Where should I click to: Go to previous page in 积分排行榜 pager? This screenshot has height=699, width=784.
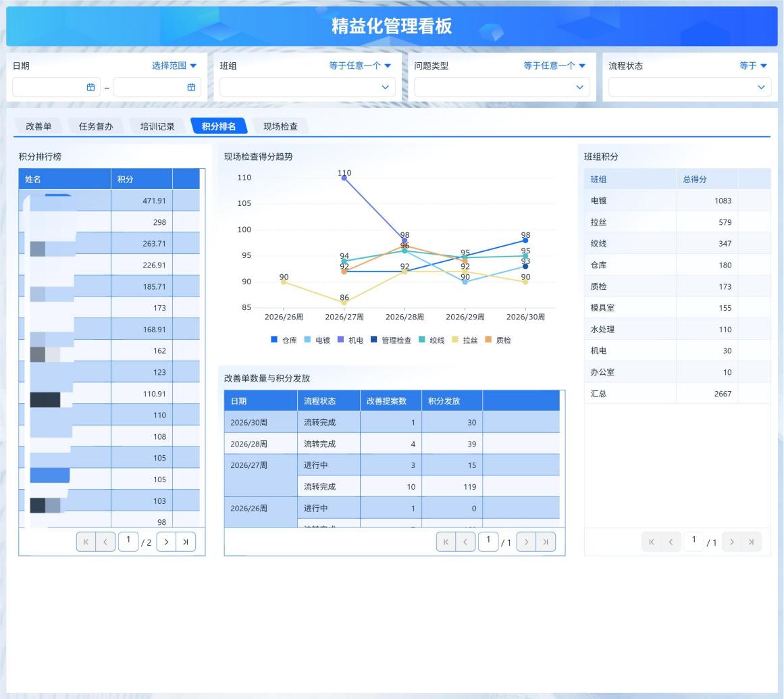point(105,542)
